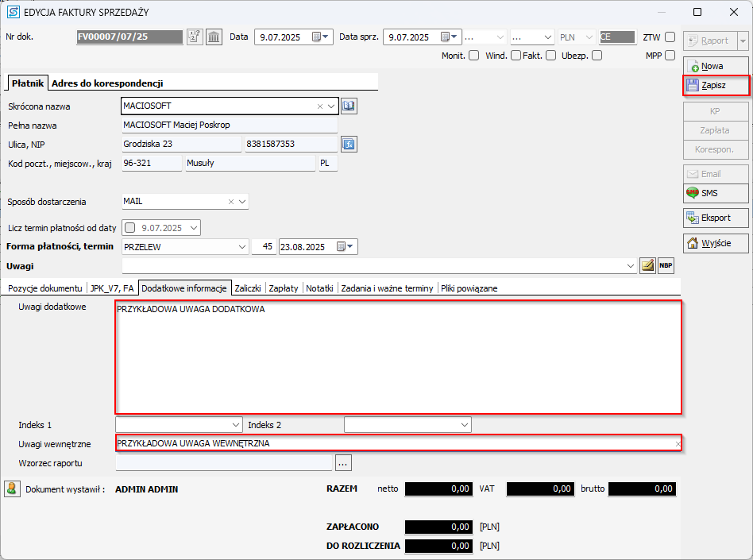This screenshot has width=753, height=560.
Task: Toggle the MPP checkbox
Action: [x=670, y=56]
